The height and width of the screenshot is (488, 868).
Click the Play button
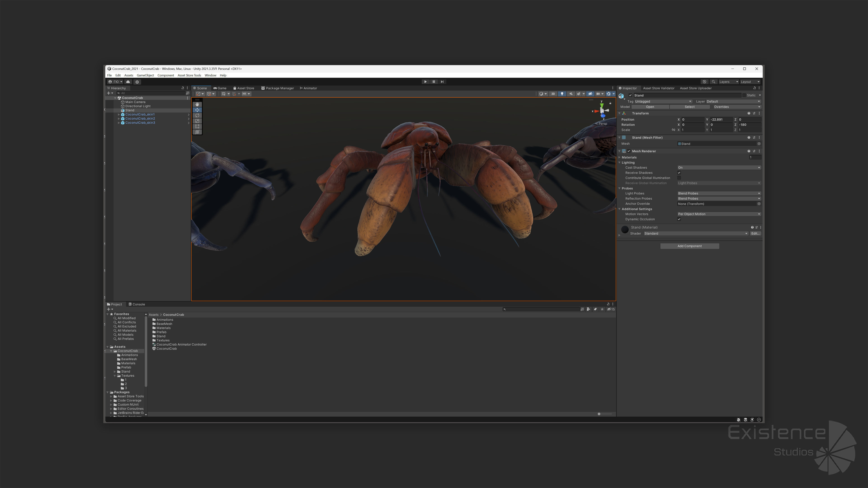click(425, 82)
